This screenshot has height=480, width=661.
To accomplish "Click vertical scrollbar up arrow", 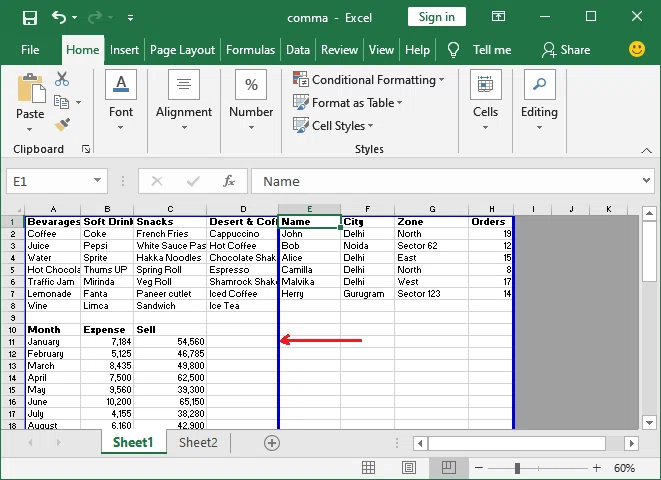I will pyautogui.click(x=649, y=213).
